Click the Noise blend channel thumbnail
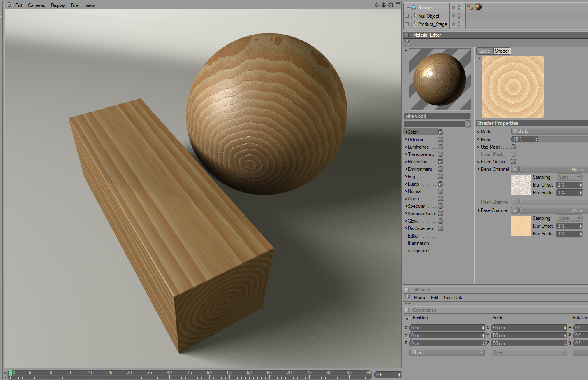Viewport: 588px width, 380px height. 521,185
